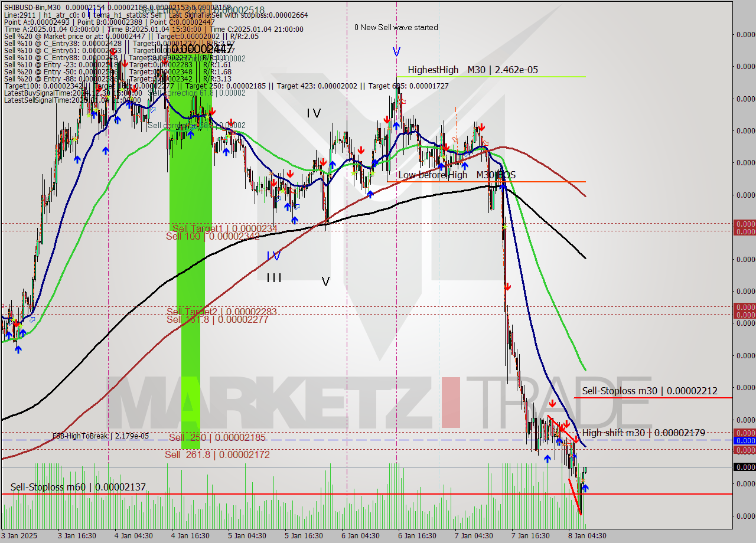756x543 pixels.
Task: Click the '5 Jan 04:30' time axis label
Action: 247,536
